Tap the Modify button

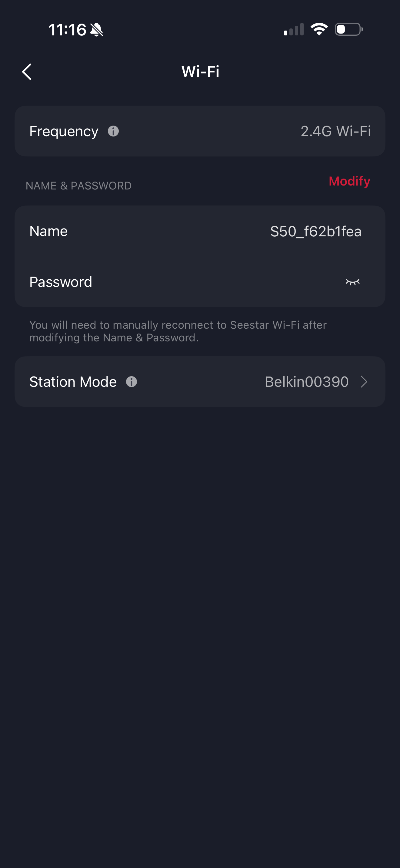coord(349,181)
